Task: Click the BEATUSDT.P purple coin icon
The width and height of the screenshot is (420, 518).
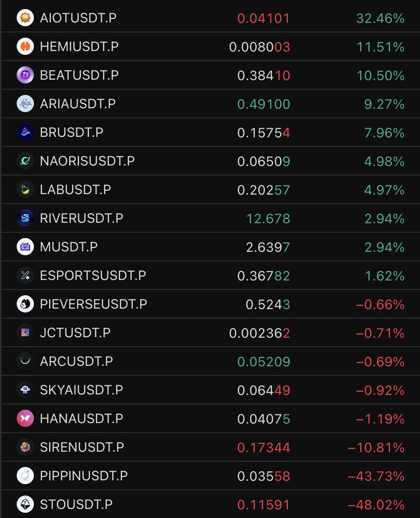Action: [25, 75]
